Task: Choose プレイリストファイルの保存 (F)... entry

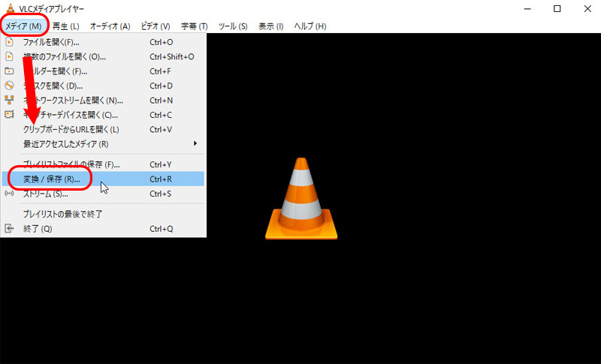Action: tap(103, 164)
